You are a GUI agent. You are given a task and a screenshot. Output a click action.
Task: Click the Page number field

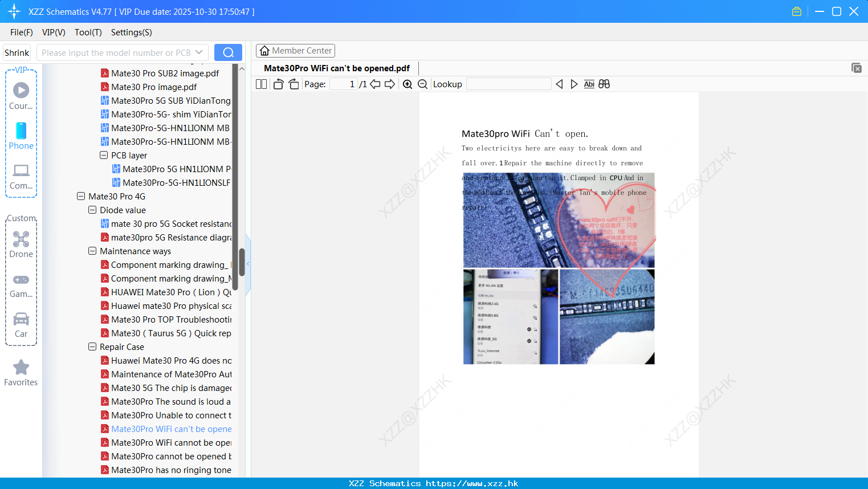[x=344, y=84]
